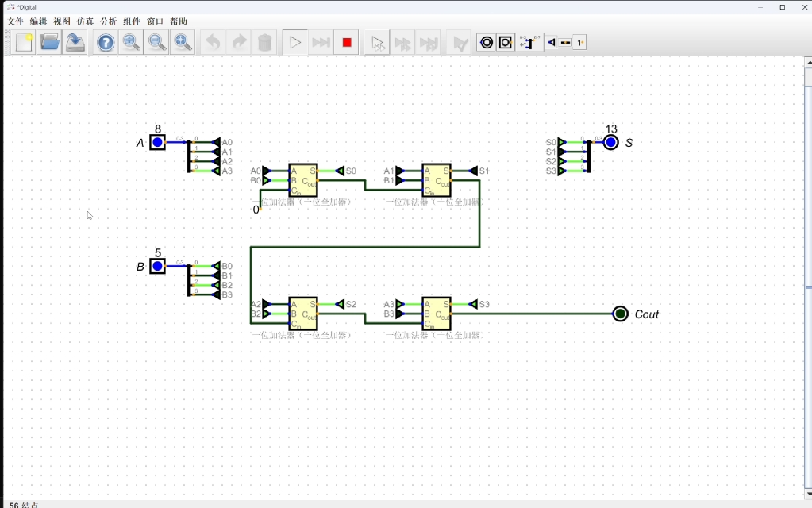Screen dimensions: 812x508
Task: Select the S0 tunnel on first adder output
Action: 345,171
